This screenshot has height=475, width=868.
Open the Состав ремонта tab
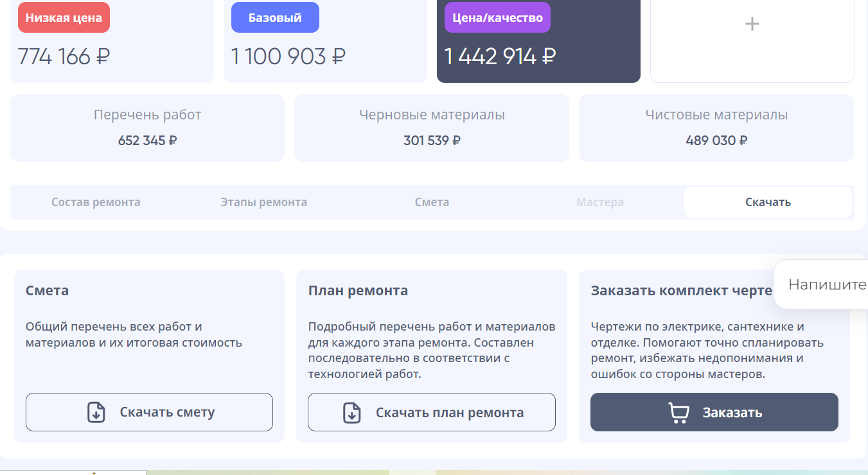pyautogui.click(x=96, y=202)
